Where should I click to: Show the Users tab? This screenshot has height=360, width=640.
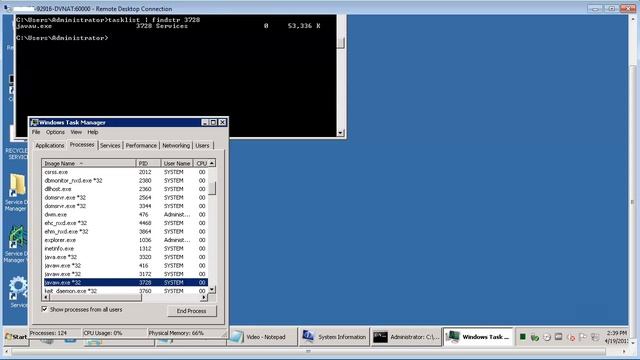pos(202,146)
